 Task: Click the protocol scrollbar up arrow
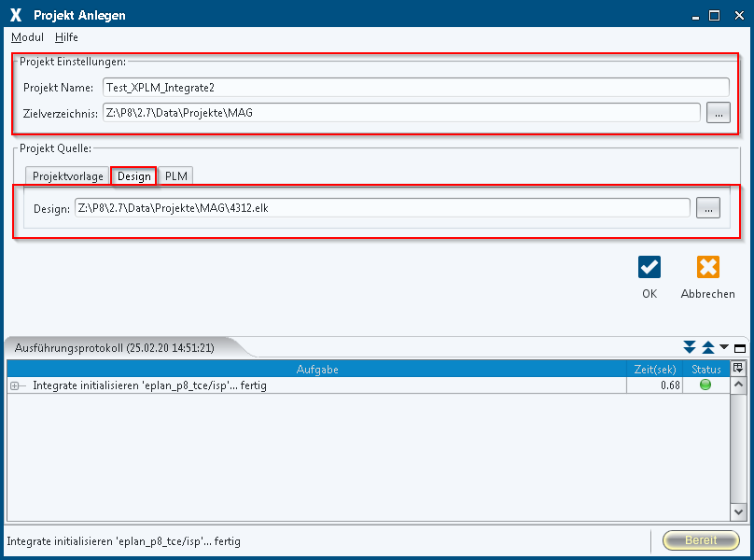click(738, 385)
